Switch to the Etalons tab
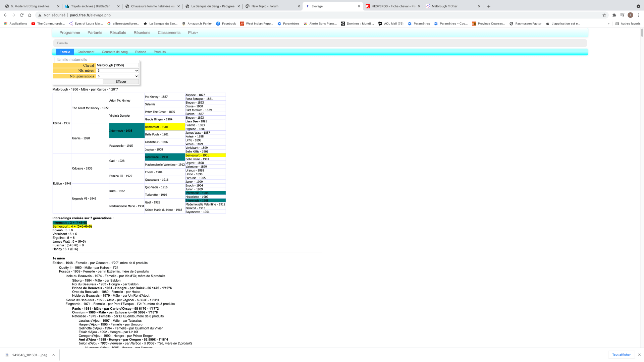644x362 pixels. point(141,52)
